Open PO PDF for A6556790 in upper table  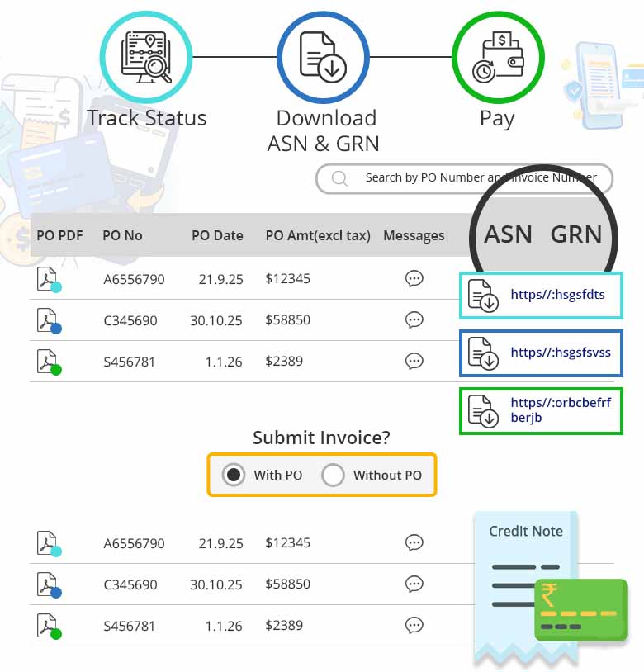(x=49, y=279)
